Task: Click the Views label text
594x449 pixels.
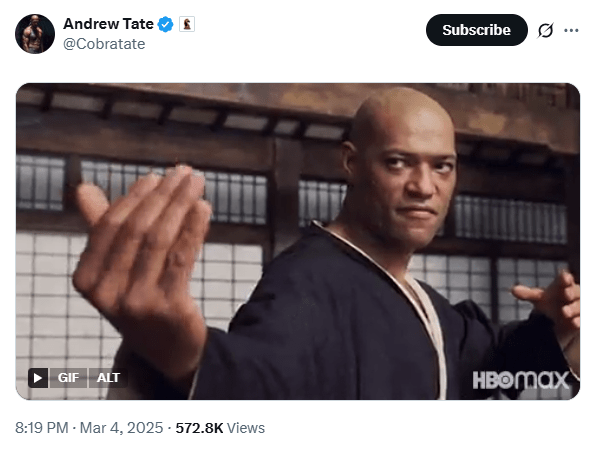Action: click(x=246, y=428)
